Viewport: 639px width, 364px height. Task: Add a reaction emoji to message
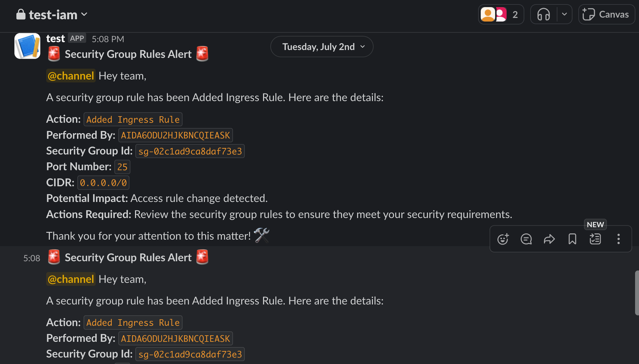click(503, 239)
